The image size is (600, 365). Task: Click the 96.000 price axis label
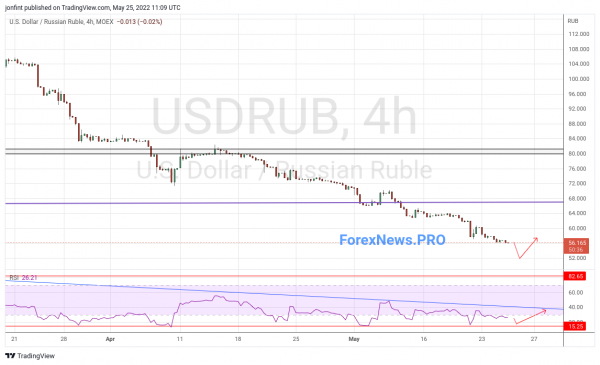[577, 94]
